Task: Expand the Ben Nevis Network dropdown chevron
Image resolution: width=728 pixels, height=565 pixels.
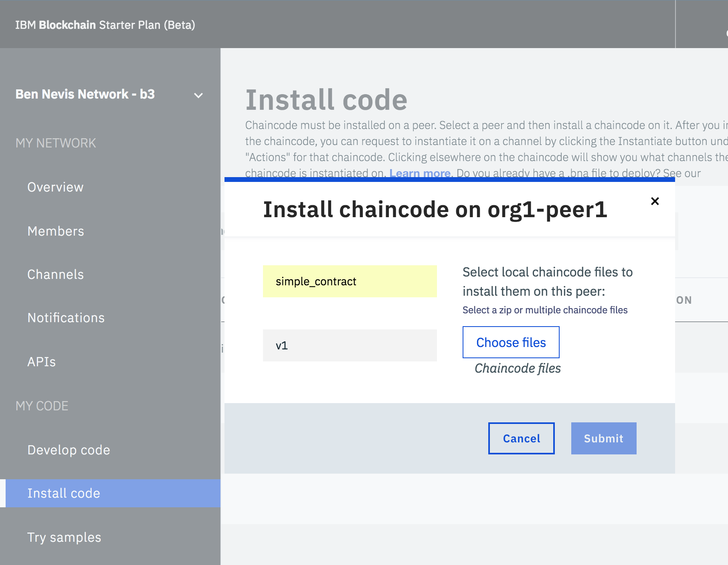Action: click(198, 95)
